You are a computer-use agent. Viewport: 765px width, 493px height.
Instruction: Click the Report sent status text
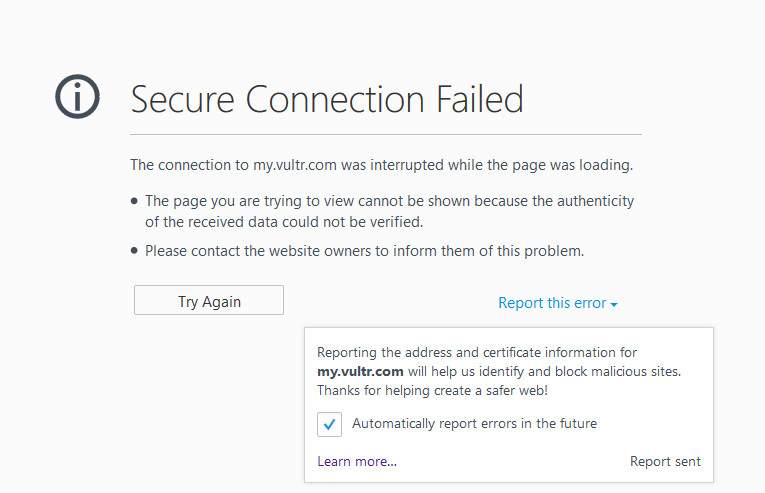coord(665,461)
